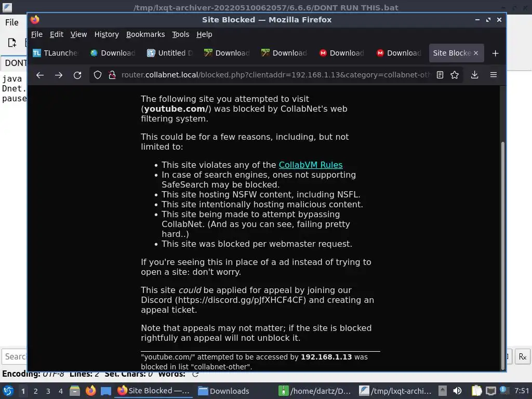Open the tracking protection shield icon
Image resolution: width=532 pixels, height=399 pixels.
pyautogui.click(x=98, y=75)
